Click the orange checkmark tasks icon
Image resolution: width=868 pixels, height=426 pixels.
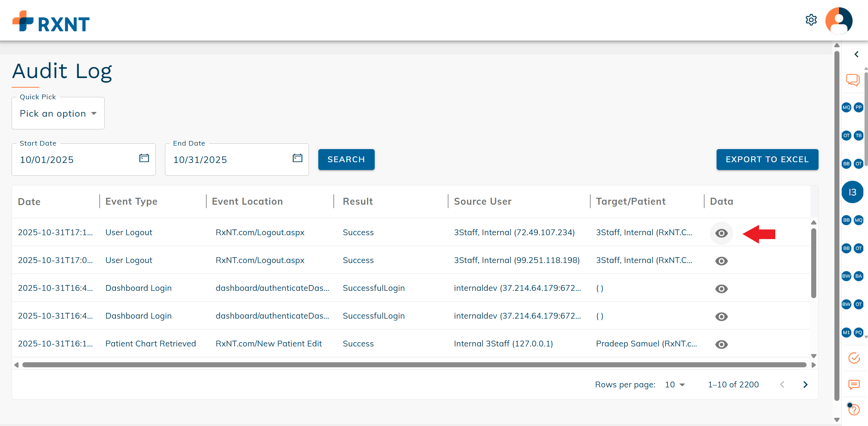click(854, 358)
